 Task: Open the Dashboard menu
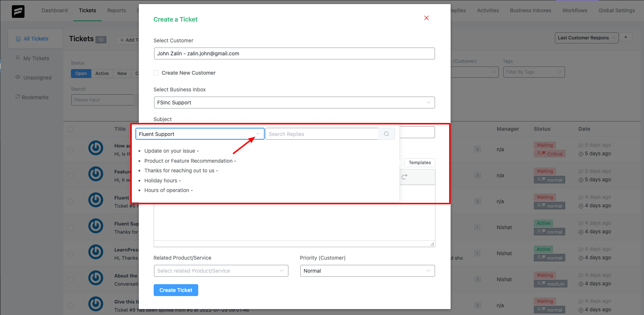(55, 10)
